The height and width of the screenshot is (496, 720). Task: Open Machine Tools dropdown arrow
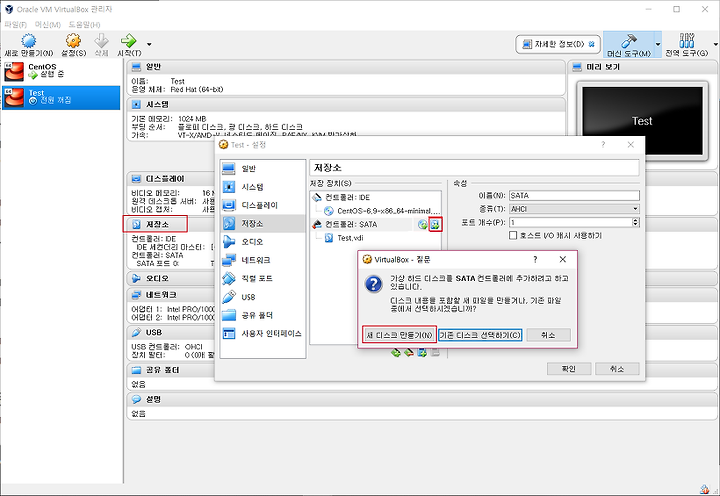coord(658,45)
